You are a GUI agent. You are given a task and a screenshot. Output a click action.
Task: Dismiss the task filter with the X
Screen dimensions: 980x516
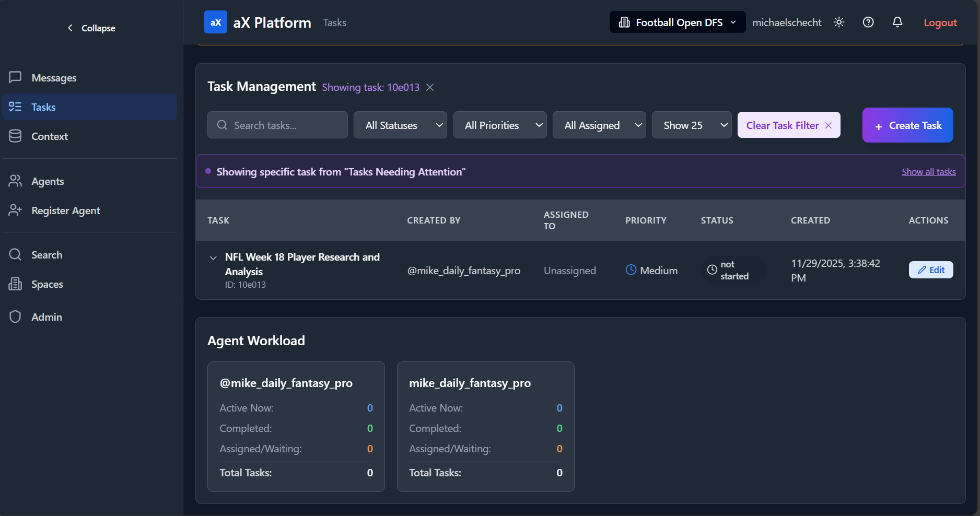click(x=430, y=87)
